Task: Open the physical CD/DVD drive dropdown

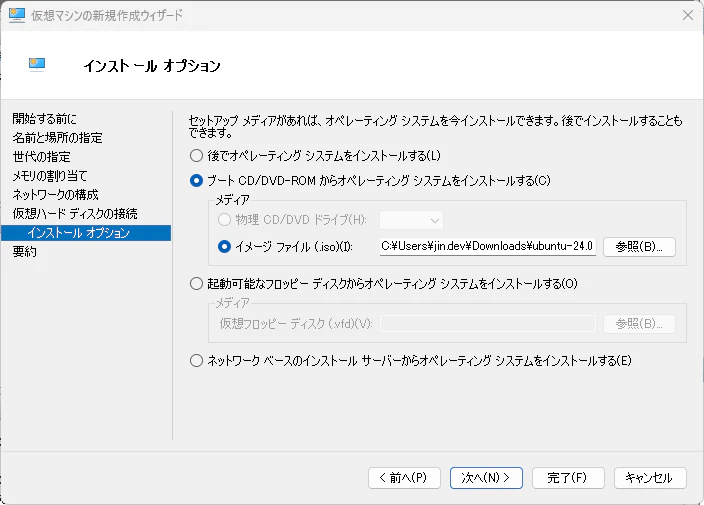Action: (x=411, y=220)
